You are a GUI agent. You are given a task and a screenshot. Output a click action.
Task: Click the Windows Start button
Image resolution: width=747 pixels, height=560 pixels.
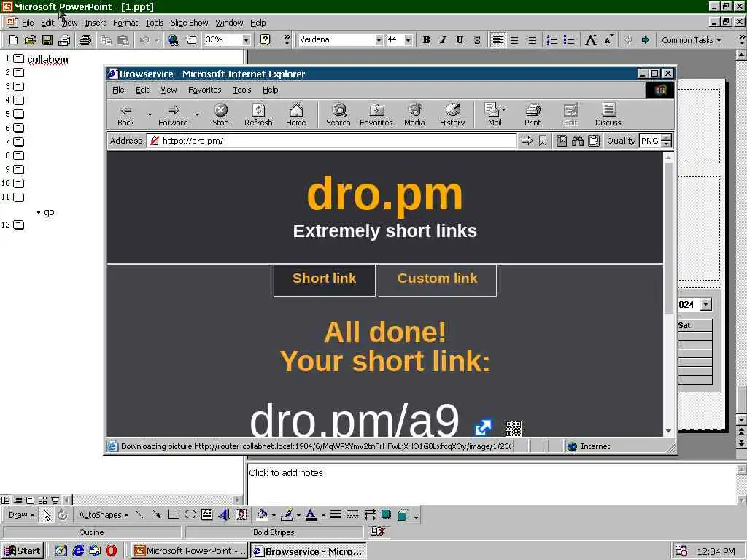[x=23, y=551]
